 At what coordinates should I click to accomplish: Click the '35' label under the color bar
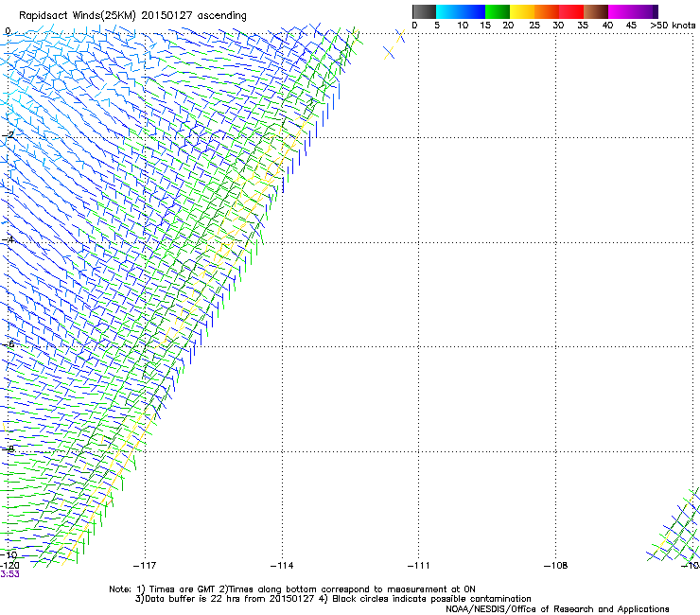coord(583,26)
